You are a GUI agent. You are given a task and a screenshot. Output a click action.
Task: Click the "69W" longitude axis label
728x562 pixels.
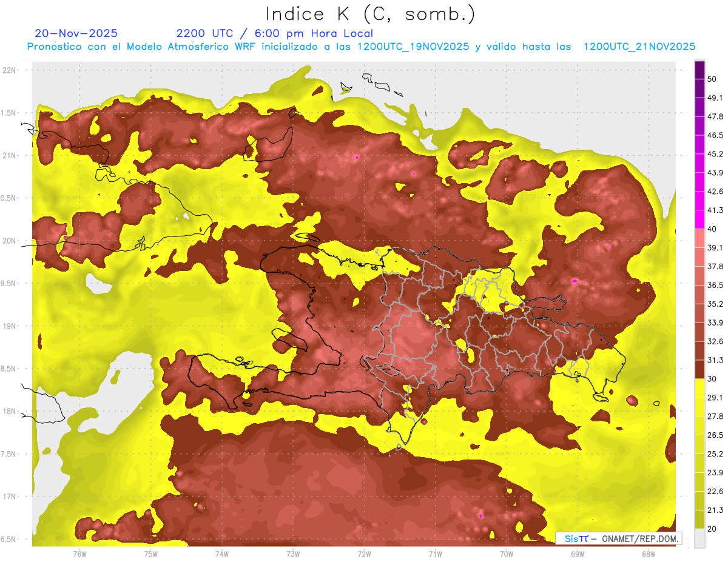point(578,554)
